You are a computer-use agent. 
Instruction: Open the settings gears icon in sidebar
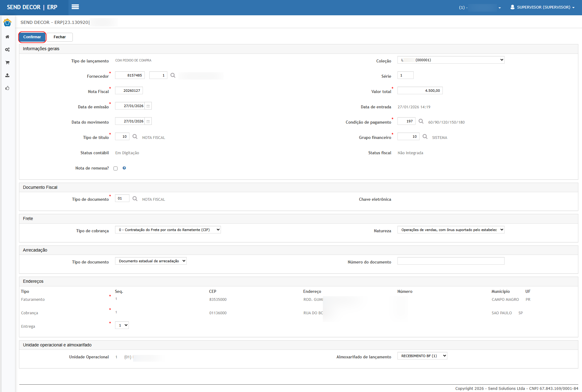[x=7, y=50]
